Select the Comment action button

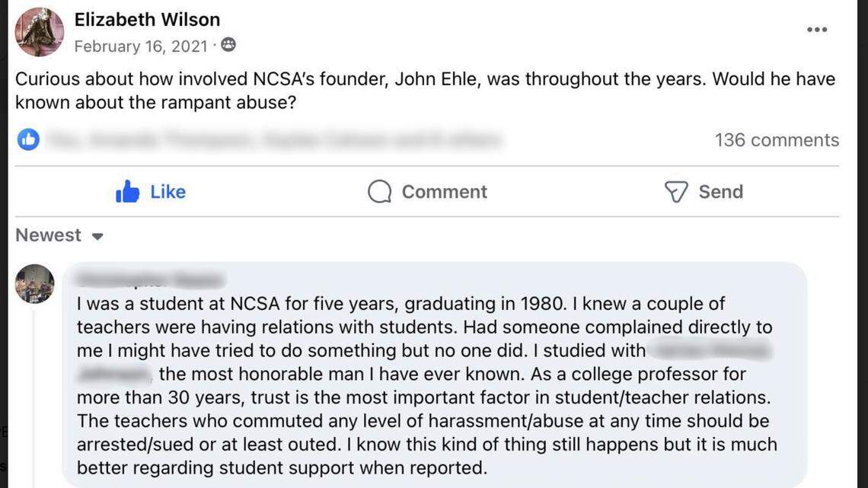click(426, 191)
